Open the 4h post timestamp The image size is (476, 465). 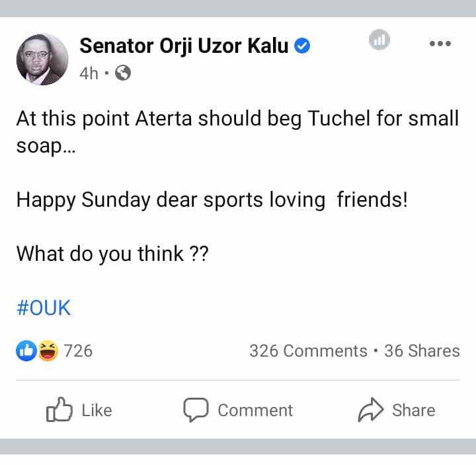pyautogui.click(x=89, y=73)
